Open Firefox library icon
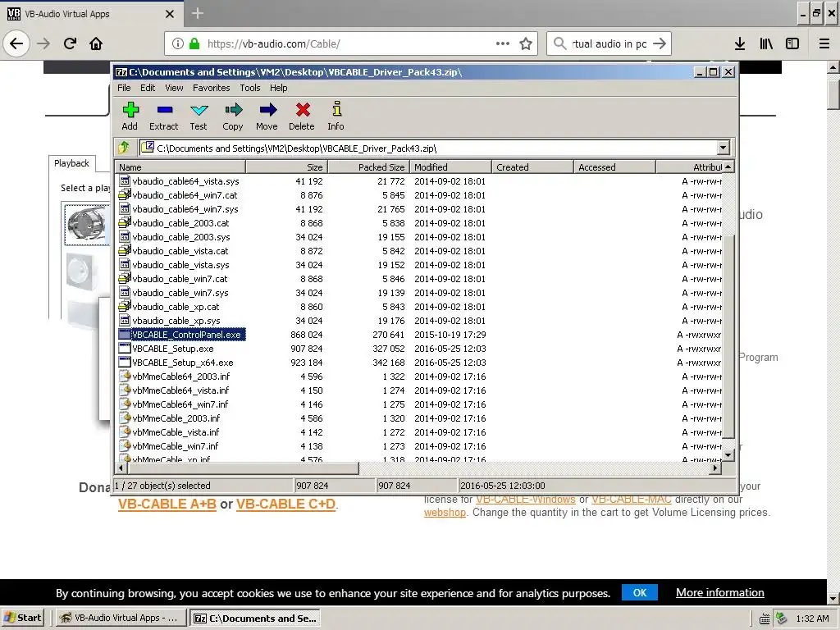 (x=766, y=43)
